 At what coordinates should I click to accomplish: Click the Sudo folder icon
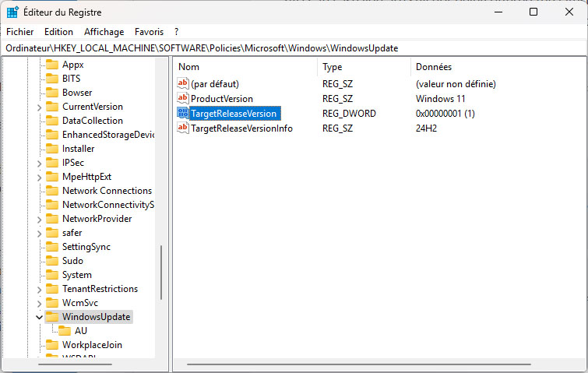52,261
